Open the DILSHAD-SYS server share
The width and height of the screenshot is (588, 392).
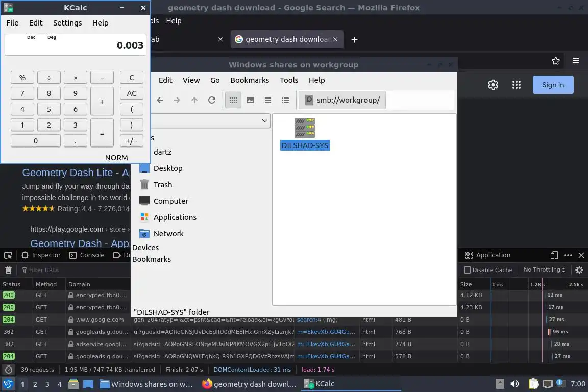pos(305,134)
